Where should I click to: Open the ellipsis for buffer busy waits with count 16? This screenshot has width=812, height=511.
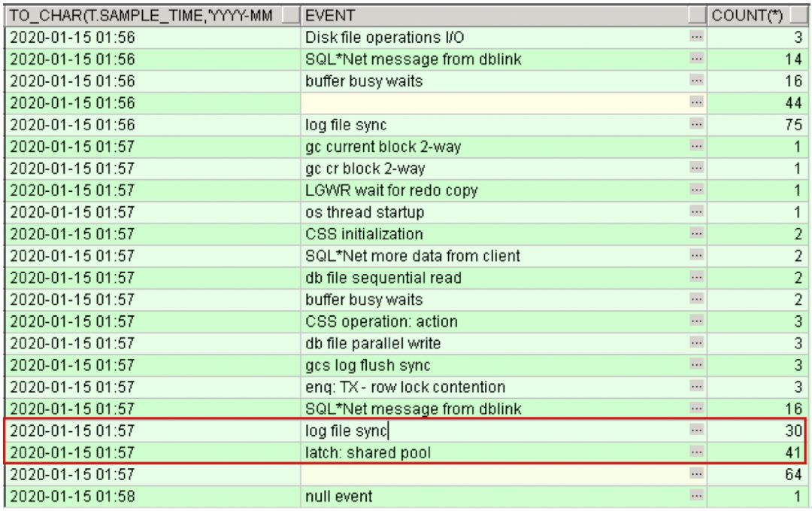point(696,81)
